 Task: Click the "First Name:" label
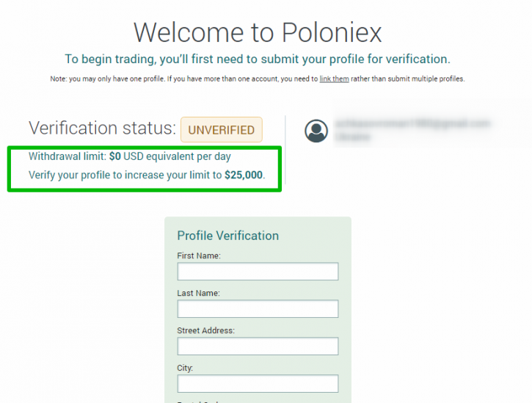[199, 255]
